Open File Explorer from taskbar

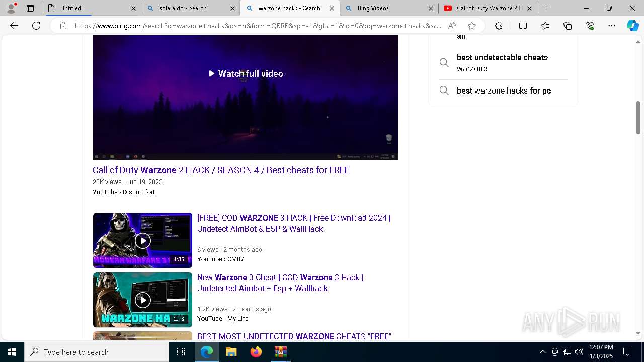coord(231,352)
